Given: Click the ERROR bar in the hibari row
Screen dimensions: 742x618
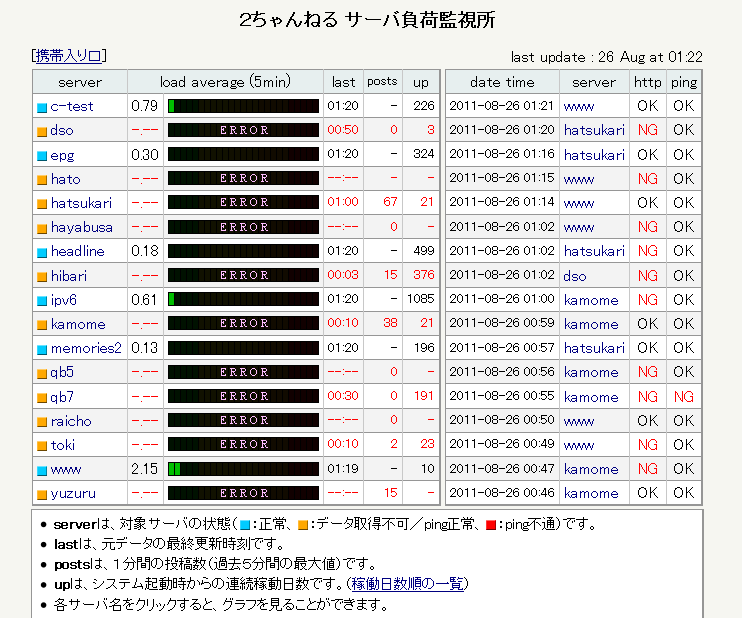Looking at the screenshot, I should point(243,275).
